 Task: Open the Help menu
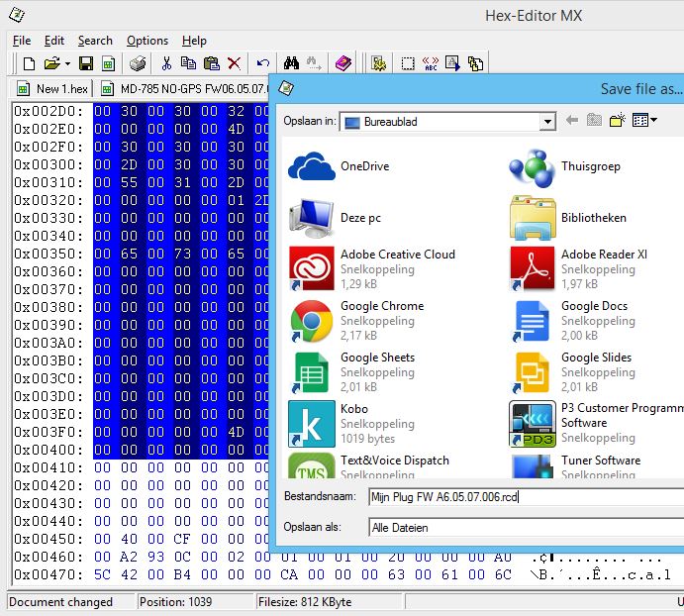click(x=194, y=41)
